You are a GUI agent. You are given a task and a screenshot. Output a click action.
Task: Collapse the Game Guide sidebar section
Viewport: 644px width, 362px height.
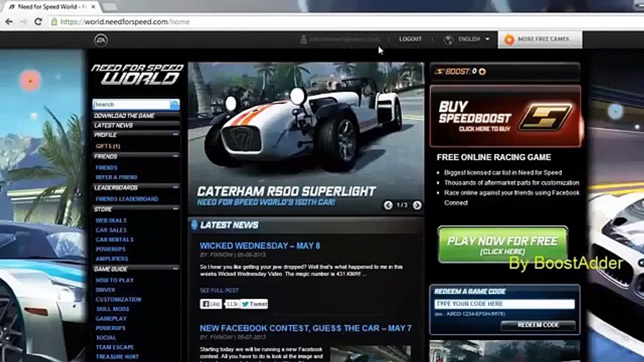[x=175, y=268]
